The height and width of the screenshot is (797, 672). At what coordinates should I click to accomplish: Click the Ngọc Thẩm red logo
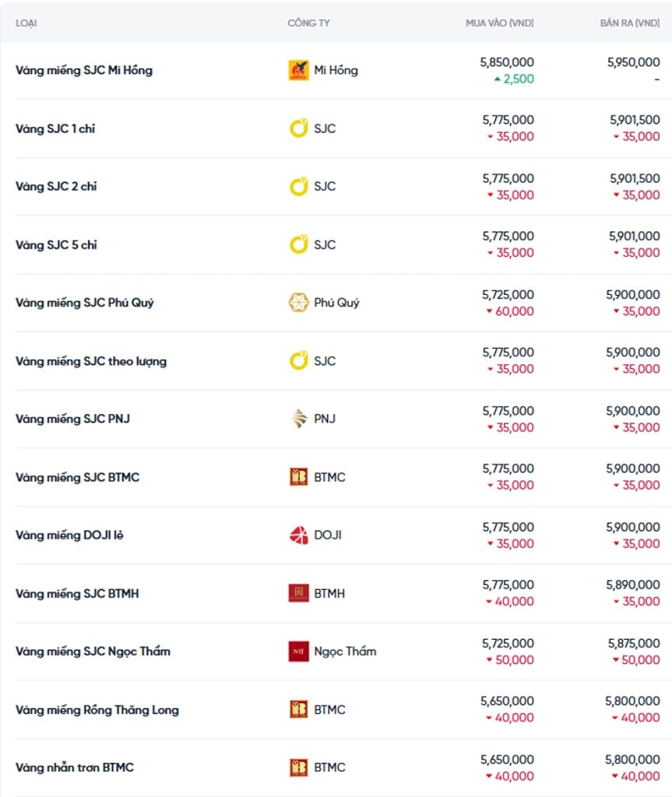pyautogui.click(x=298, y=651)
